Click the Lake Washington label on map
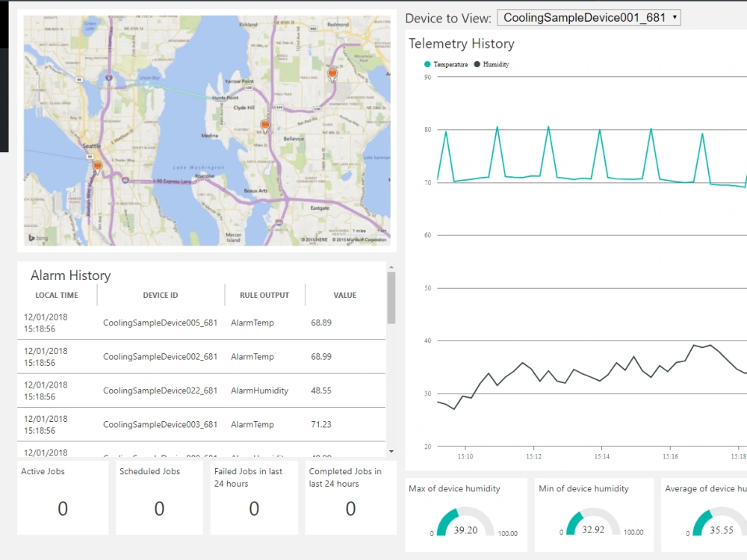The image size is (747, 560). tap(198, 167)
